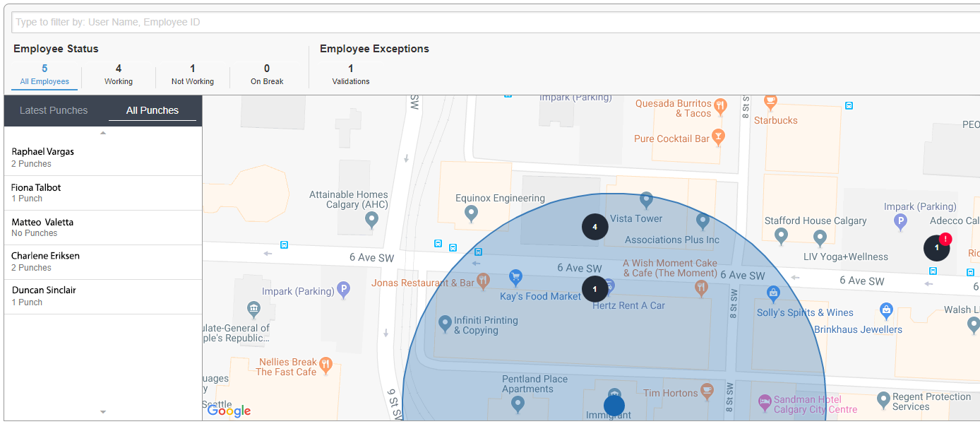Select Duncan Sinclair's row

point(103,297)
